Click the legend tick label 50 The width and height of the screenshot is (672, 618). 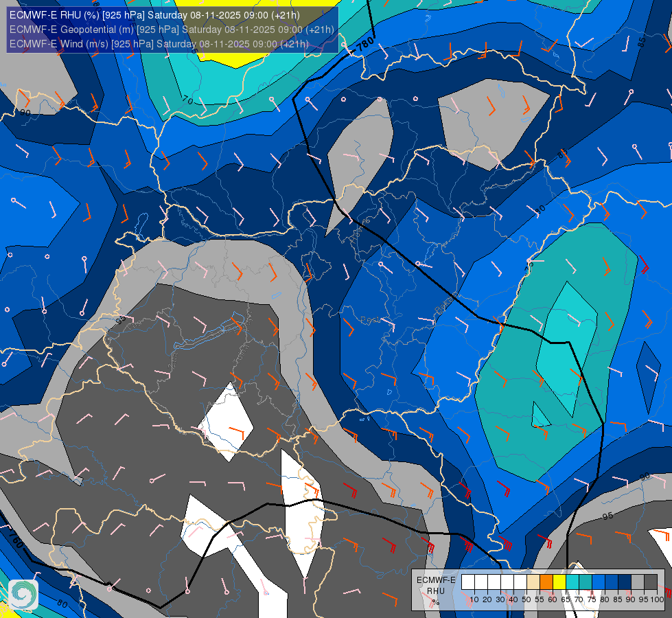point(526,599)
